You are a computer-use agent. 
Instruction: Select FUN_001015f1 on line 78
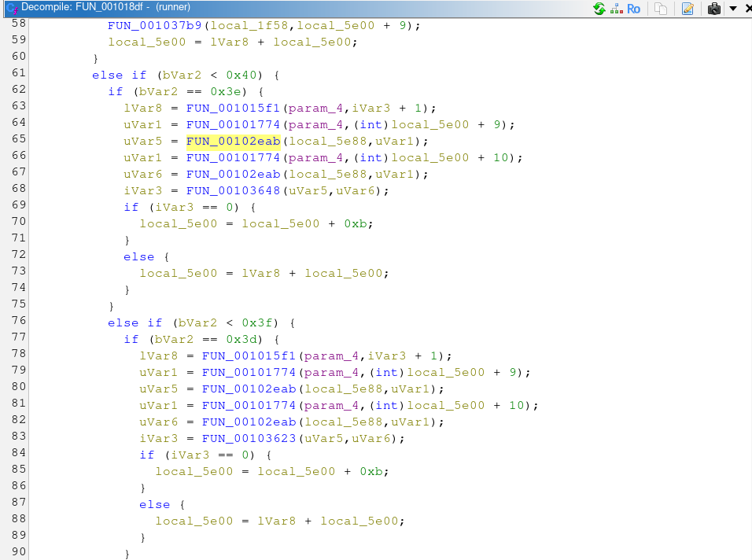point(249,356)
